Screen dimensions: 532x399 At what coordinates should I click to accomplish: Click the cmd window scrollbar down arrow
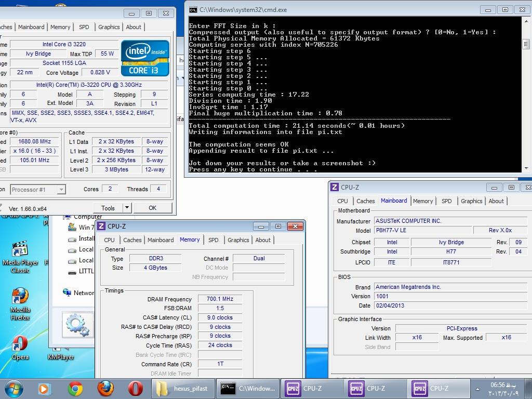526,168
